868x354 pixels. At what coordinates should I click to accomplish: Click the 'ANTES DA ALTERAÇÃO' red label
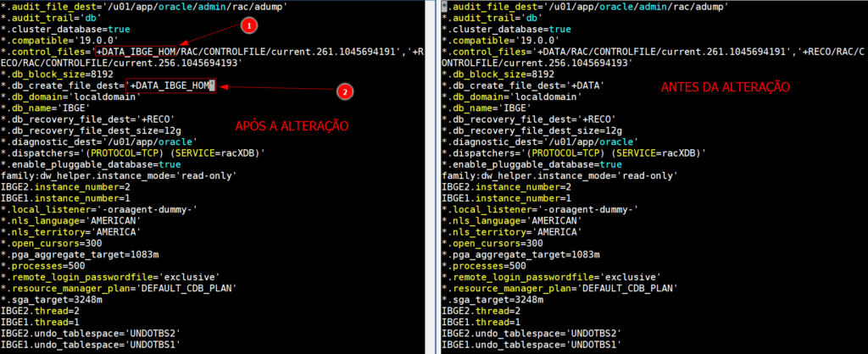click(x=725, y=87)
